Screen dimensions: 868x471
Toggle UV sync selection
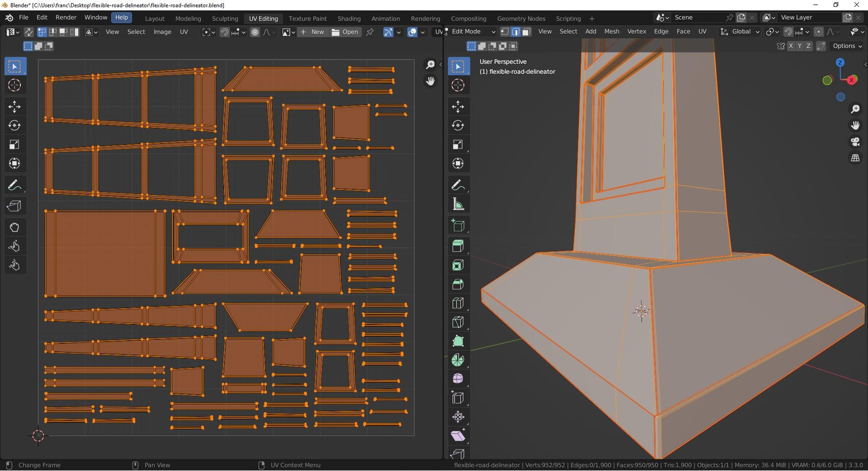click(28, 32)
